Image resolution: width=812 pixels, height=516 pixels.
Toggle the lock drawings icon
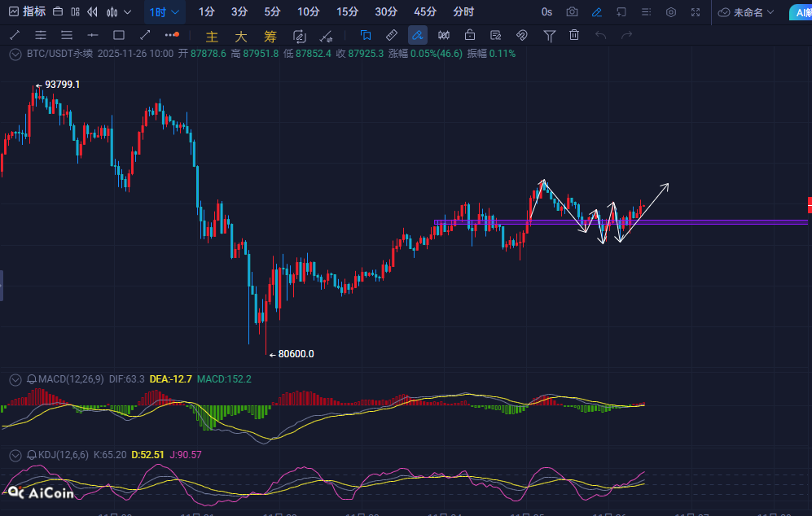(x=470, y=36)
